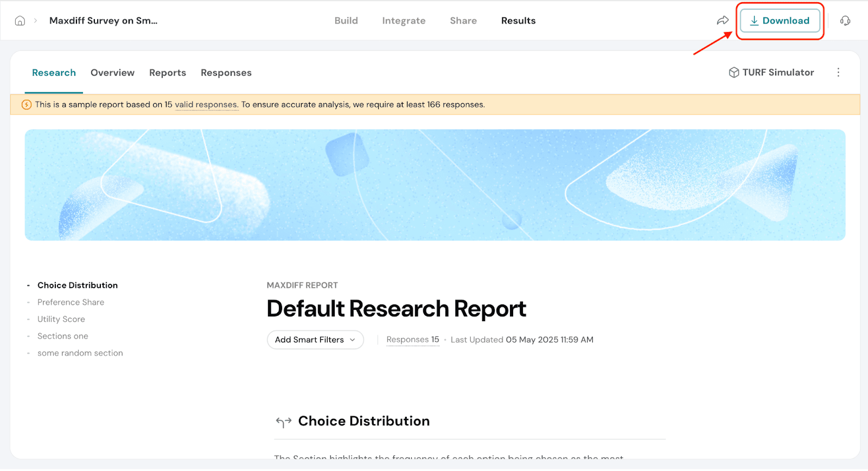Click the Choice Distribution section icon

[x=283, y=422]
